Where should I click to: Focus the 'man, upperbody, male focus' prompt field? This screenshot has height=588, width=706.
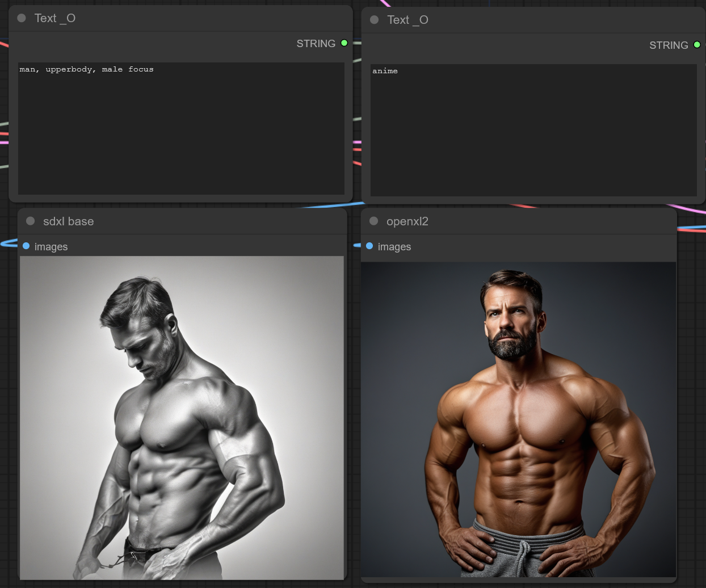181,128
